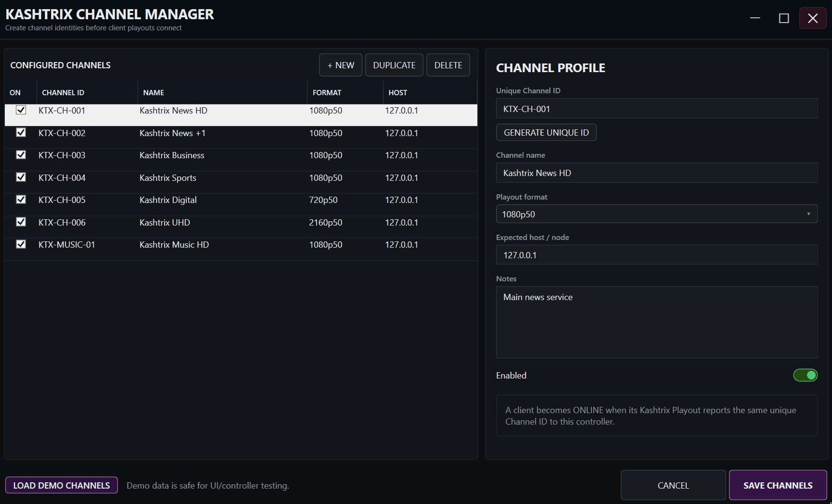Click into the Notes text area
The image size is (832, 504).
tap(657, 322)
